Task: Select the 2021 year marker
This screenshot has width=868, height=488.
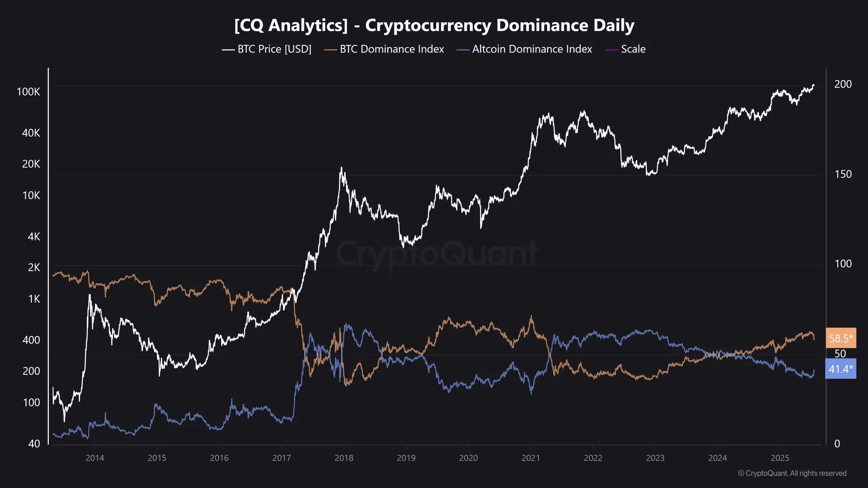Action: (531, 458)
